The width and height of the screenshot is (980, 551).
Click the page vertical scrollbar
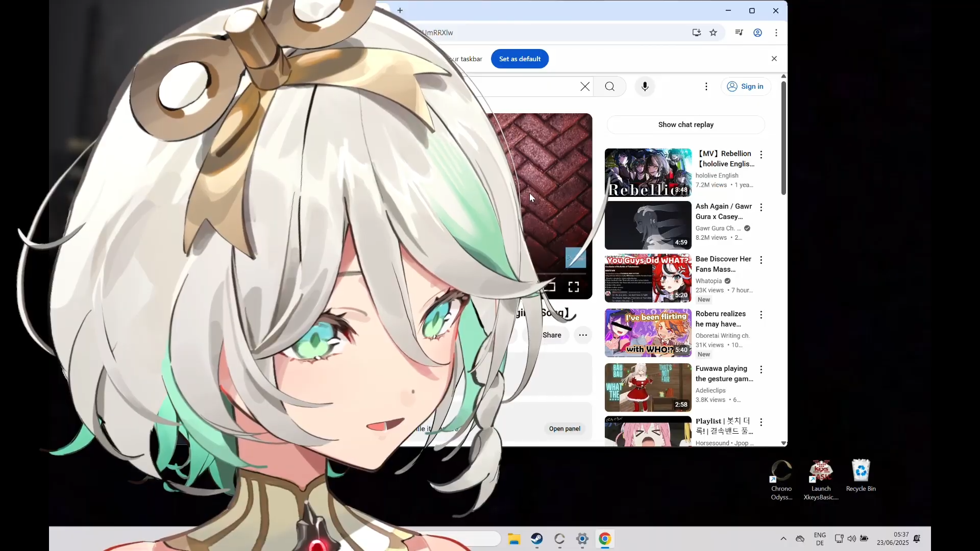tap(783, 138)
